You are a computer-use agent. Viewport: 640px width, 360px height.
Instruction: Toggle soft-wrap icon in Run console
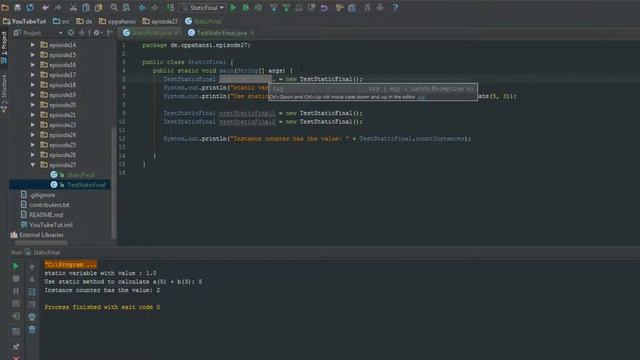tap(32, 291)
